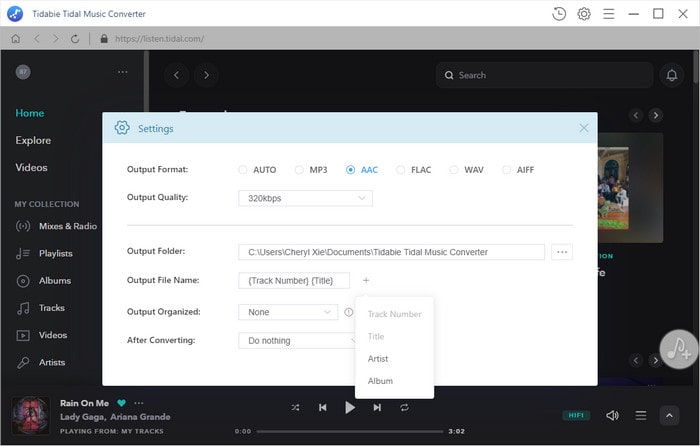The image size is (700, 446).
Task: Open the notifications bell
Action: (x=671, y=75)
